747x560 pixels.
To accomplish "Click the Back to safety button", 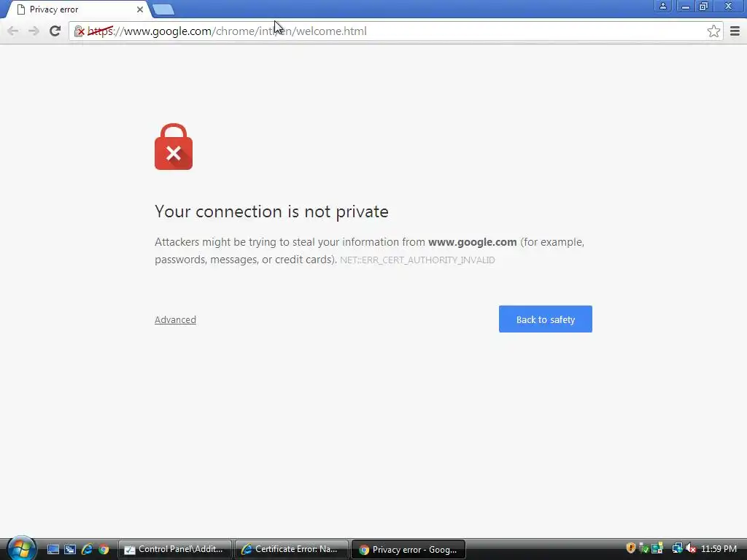I will pos(546,319).
